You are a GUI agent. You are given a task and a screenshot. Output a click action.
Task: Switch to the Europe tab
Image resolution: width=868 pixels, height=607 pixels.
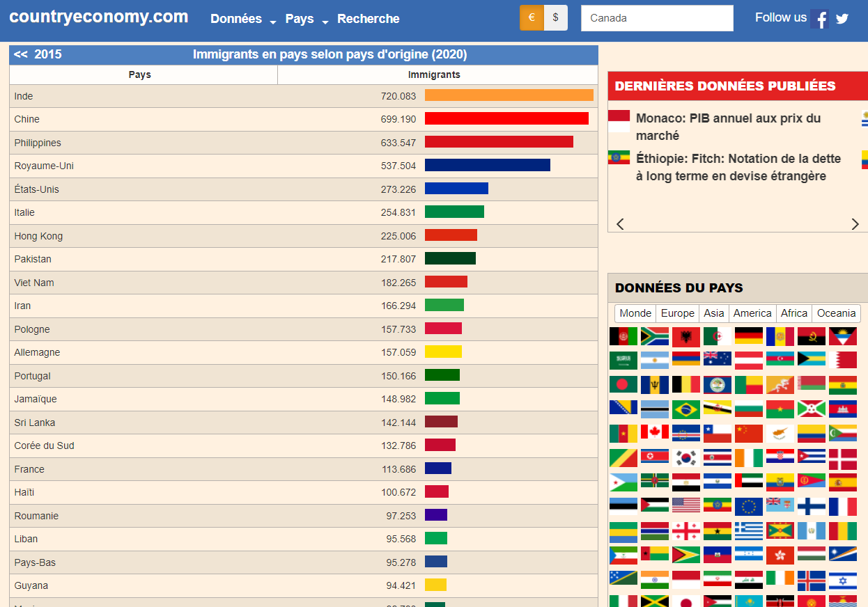point(677,313)
